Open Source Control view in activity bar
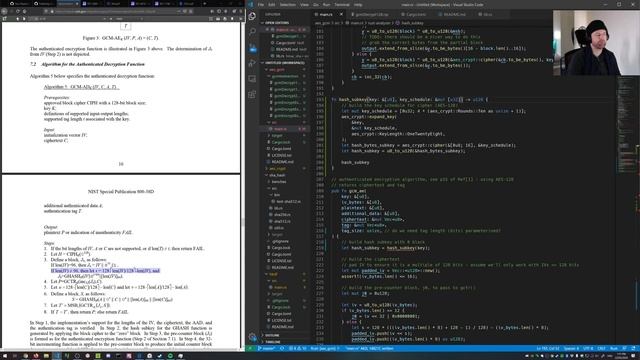640x360 pixels. (253, 48)
